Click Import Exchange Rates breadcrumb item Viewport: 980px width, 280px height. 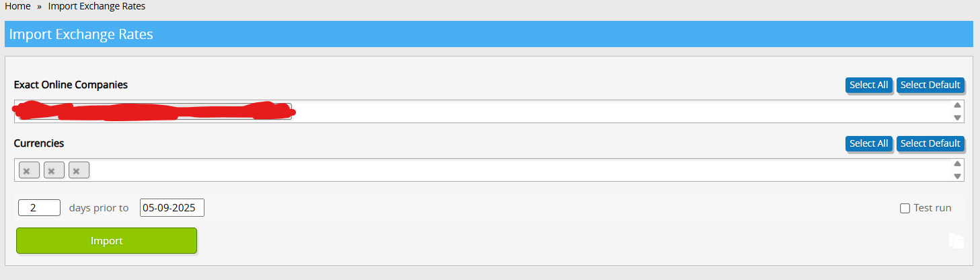pyautogui.click(x=97, y=6)
